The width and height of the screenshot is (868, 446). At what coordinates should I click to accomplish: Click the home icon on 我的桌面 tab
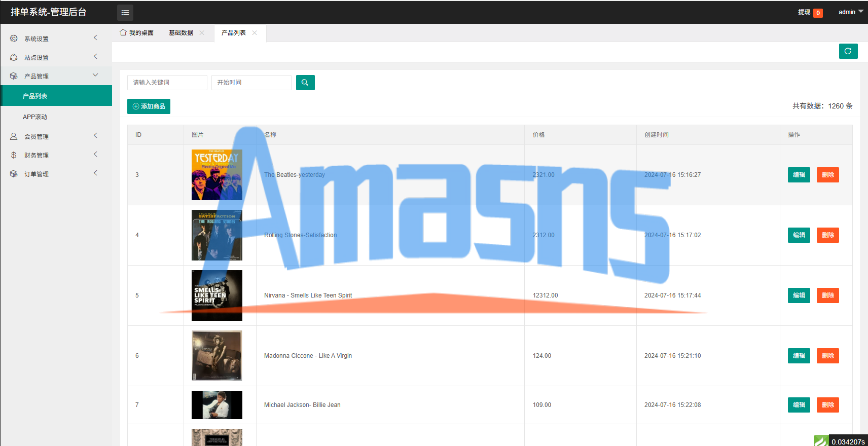tap(123, 32)
